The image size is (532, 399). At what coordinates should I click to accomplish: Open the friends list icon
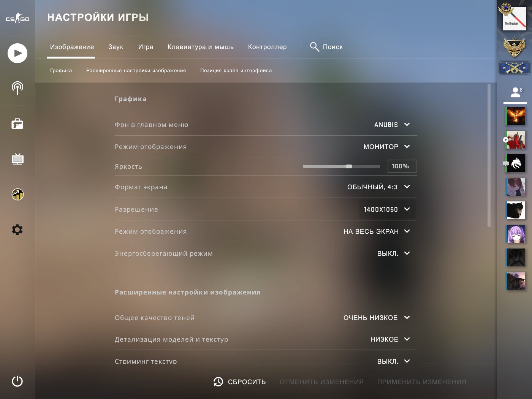[515, 92]
